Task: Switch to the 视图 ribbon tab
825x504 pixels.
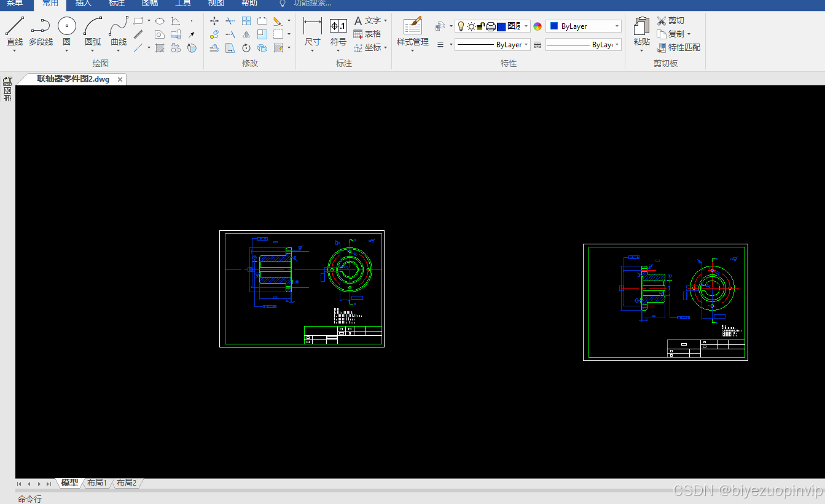Action: click(216, 3)
